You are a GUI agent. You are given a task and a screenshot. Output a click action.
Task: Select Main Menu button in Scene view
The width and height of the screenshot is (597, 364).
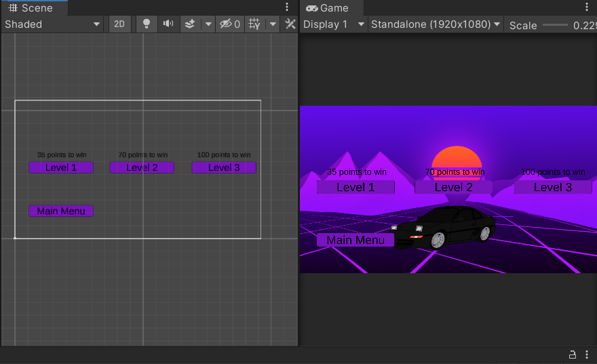tap(61, 211)
